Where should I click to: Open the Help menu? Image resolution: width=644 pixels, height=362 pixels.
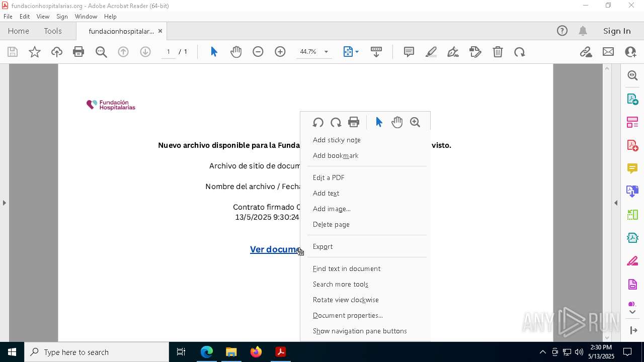[x=110, y=17]
